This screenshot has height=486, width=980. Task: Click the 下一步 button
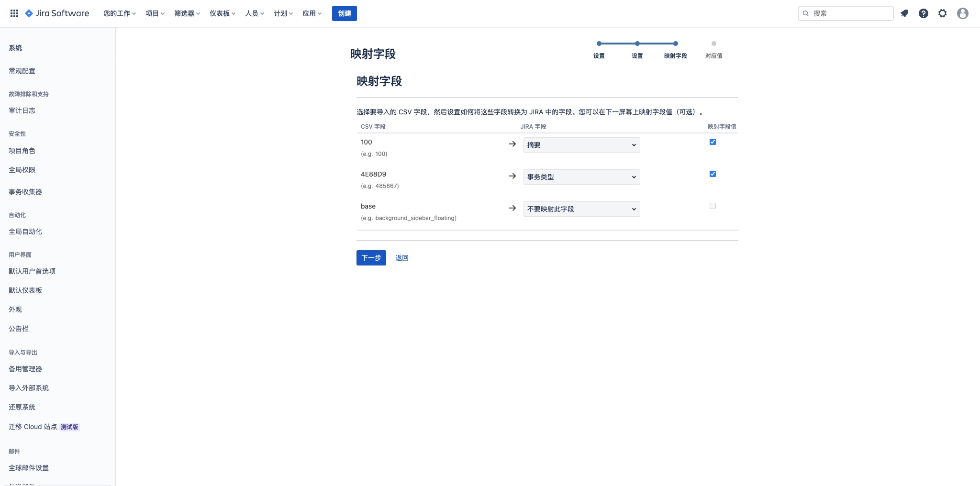371,258
